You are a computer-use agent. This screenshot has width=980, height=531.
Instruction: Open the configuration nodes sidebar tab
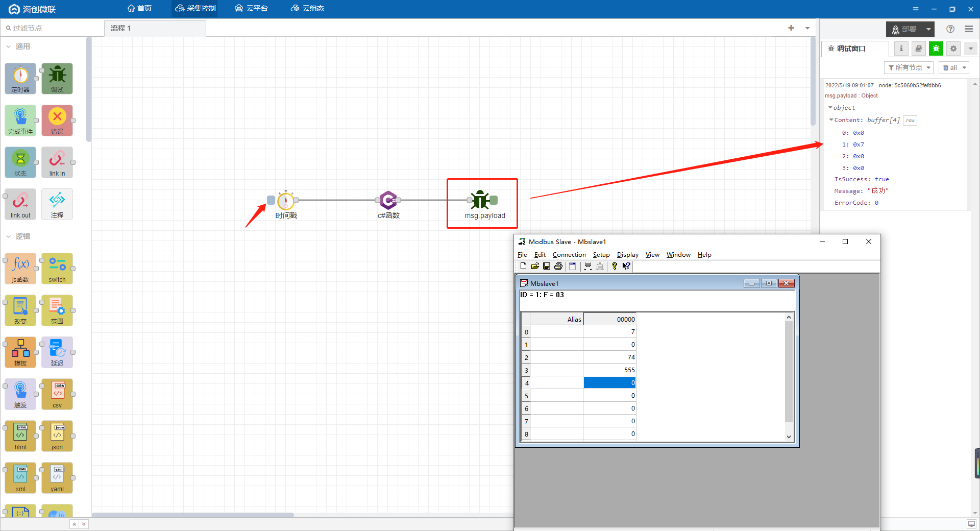[953, 49]
